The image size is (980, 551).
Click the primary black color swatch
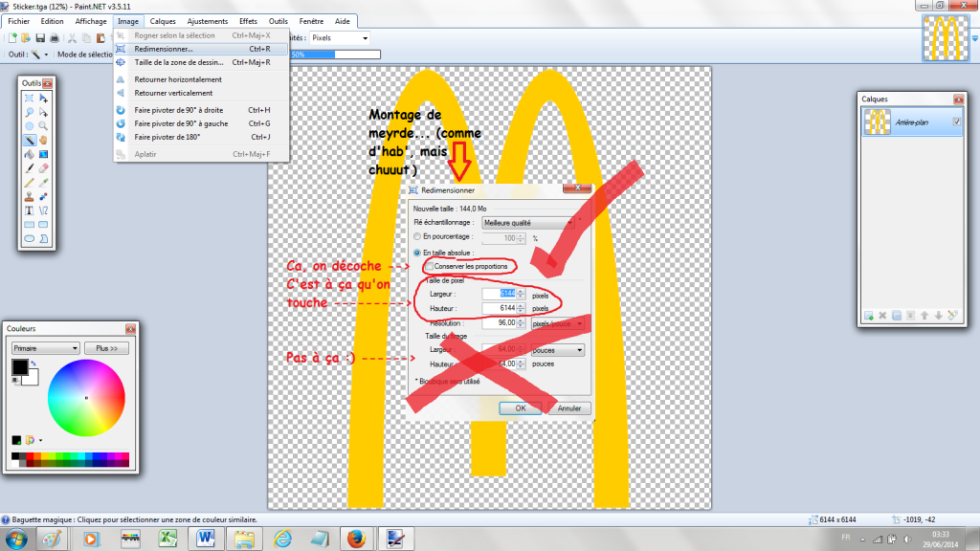tap(19, 367)
